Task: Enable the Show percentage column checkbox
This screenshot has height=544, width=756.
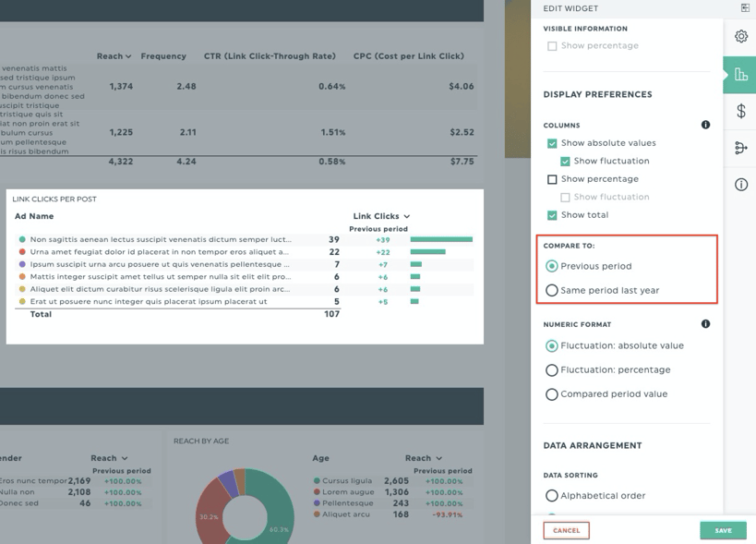Action: [552, 179]
